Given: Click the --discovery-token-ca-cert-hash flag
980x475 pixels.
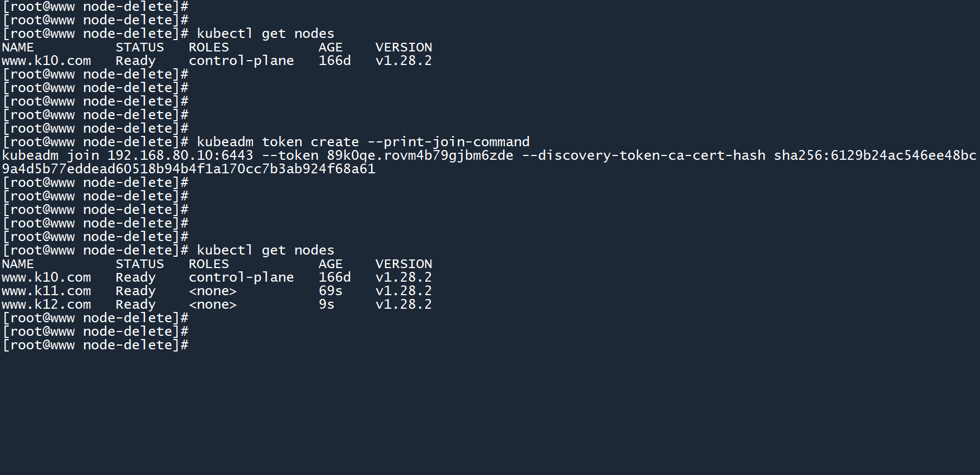Looking at the screenshot, I should tap(644, 155).
